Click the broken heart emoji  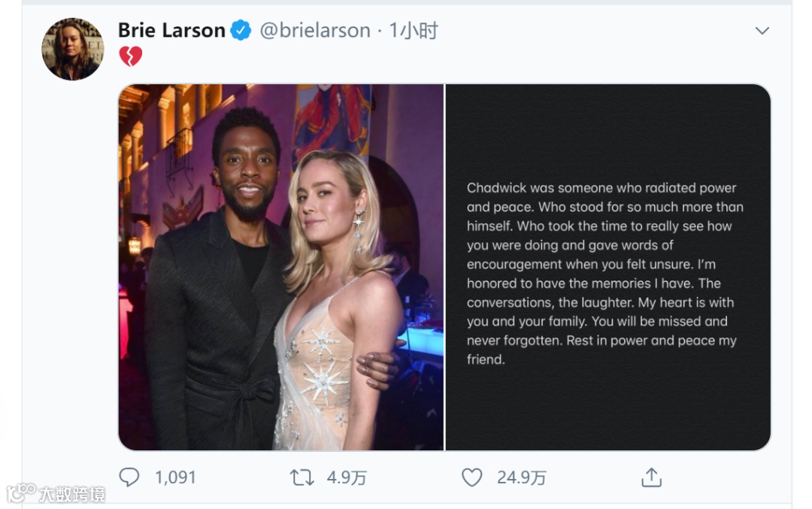point(131,56)
